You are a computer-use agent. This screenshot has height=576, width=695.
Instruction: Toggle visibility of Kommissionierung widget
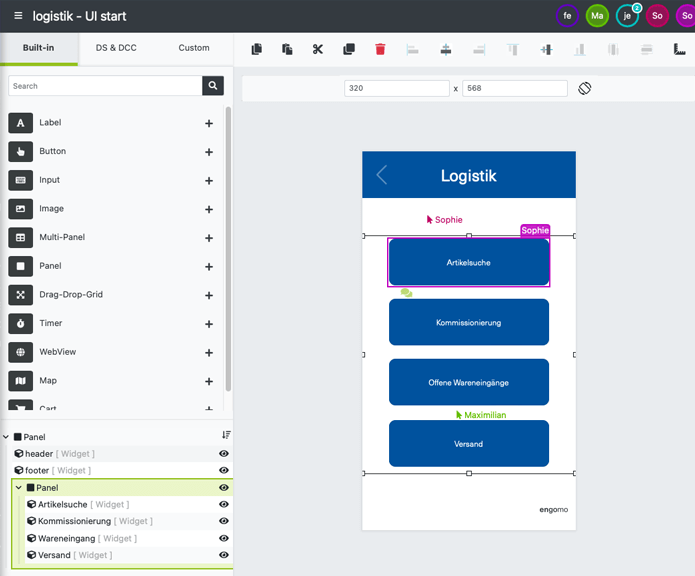tap(224, 521)
